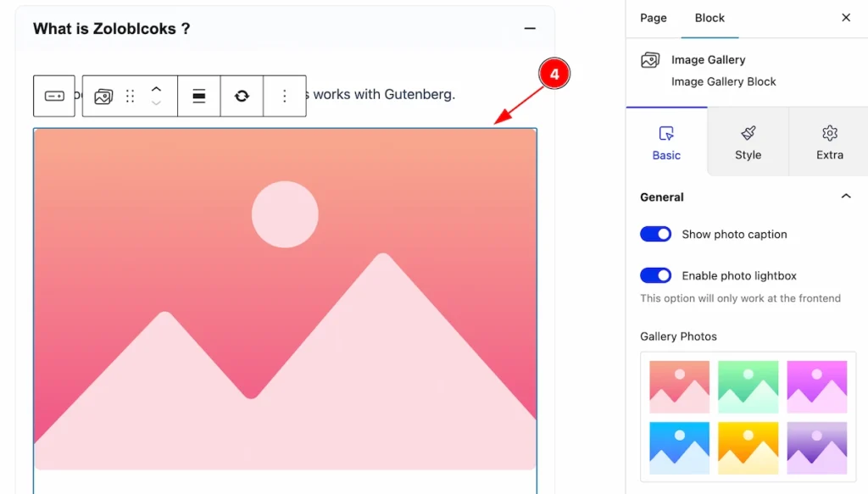The width and height of the screenshot is (868, 494).
Task: Click "This option will only work at the frontend" note
Action: [x=740, y=298]
